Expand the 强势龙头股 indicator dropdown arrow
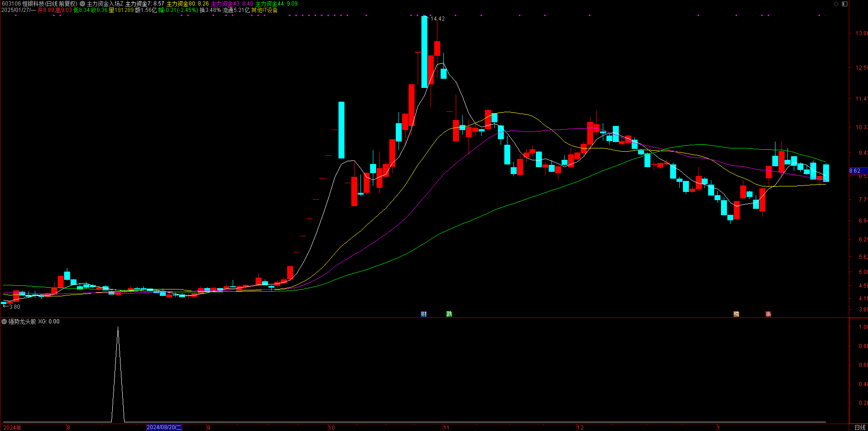 [x=4, y=322]
